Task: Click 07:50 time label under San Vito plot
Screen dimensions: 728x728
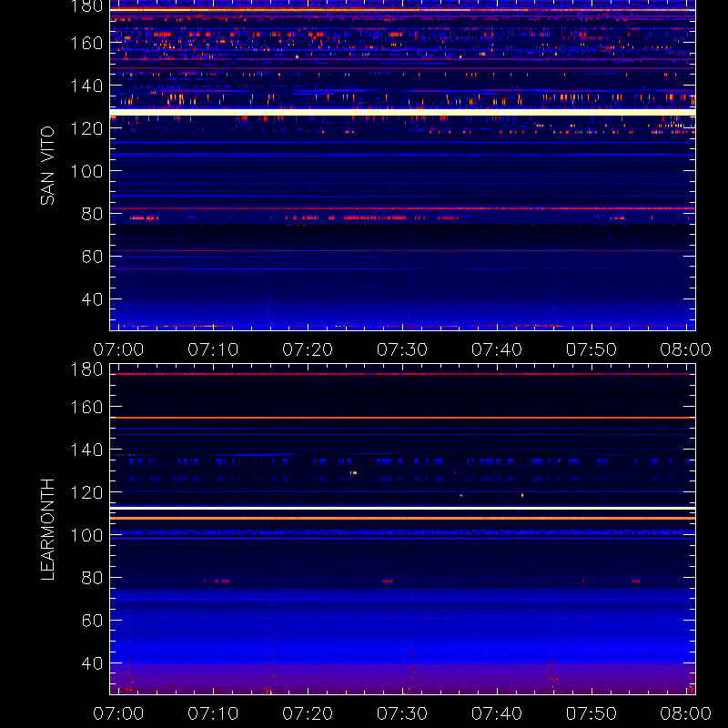Action: 591,349
